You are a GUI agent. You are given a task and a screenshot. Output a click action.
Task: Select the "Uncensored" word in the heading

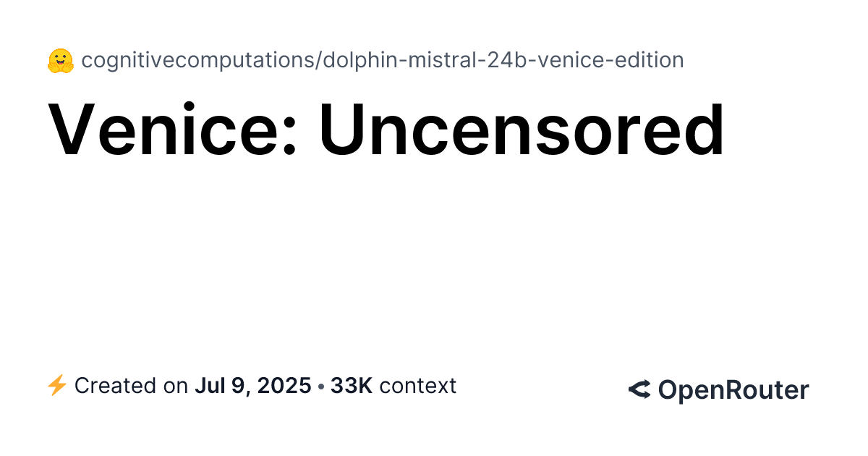tap(521, 131)
